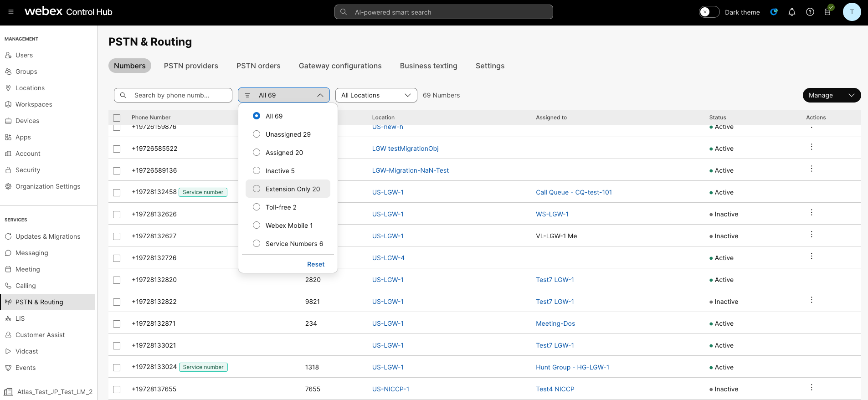The width and height of the screenshot is (868, 400).
Task: Select the Service Numbers 6 filter
Action: (x=288, y=244)
